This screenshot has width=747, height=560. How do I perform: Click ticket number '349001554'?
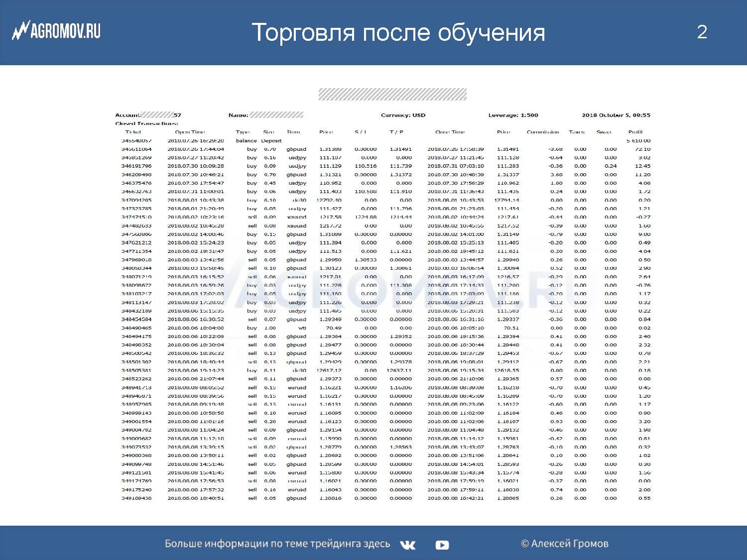(x=136, y=421)
